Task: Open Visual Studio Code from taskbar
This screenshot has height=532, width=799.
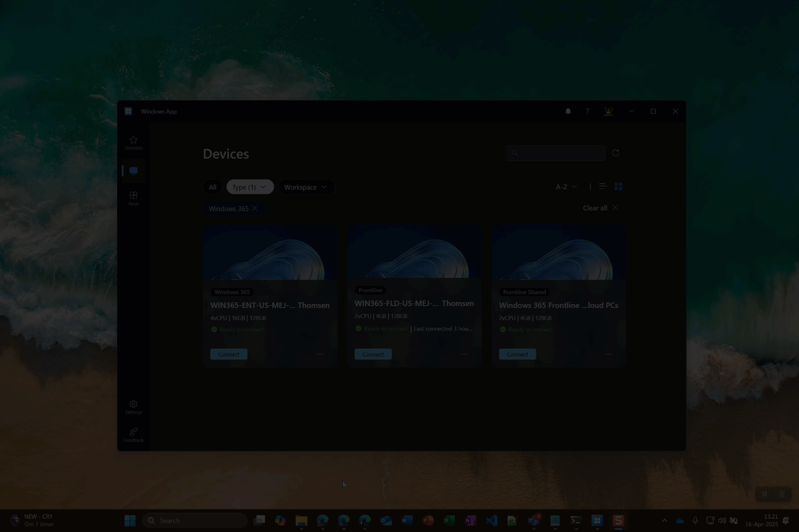Action: 491,521
